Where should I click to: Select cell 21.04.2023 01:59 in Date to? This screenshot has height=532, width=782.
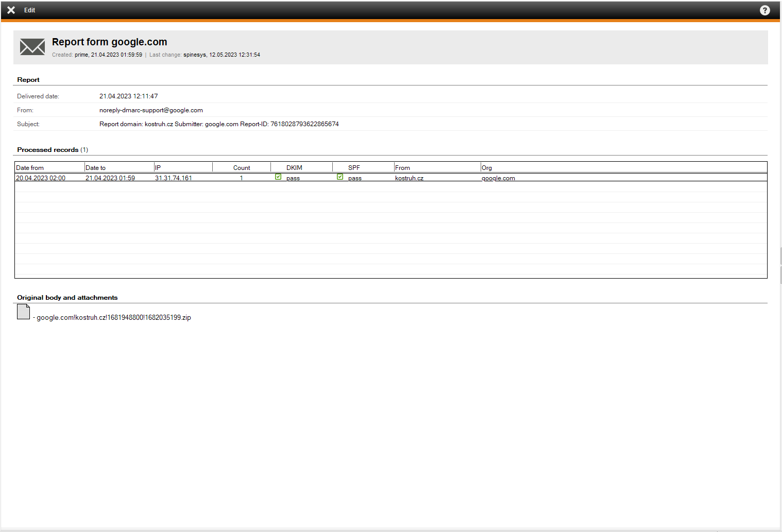point(110,178)
